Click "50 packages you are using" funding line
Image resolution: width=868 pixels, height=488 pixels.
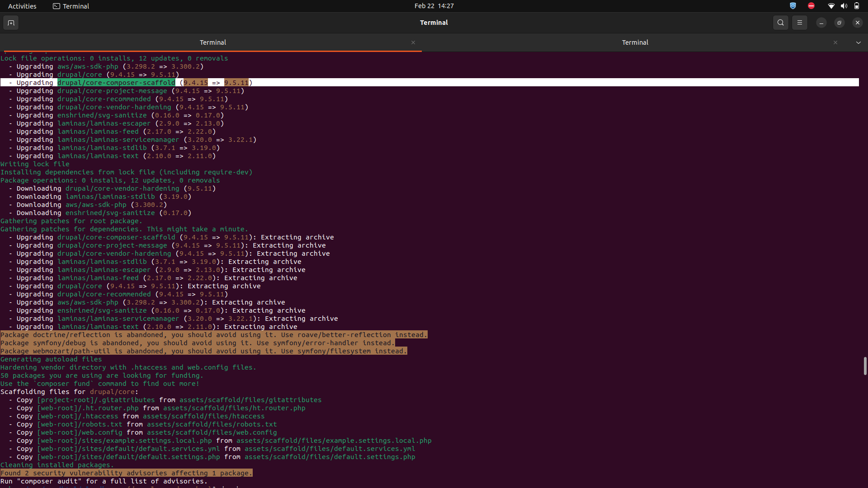point(102,375)
